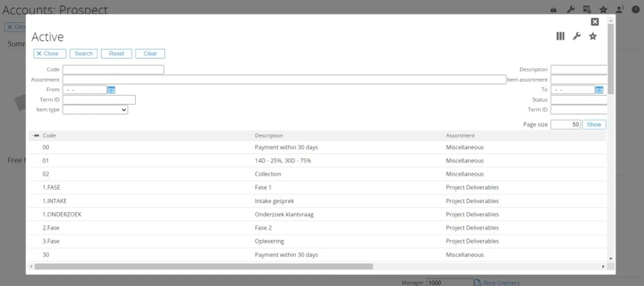Open the briefcase icon in the top bar
Viewport: 644px width, 286px height.
[553, 9]
